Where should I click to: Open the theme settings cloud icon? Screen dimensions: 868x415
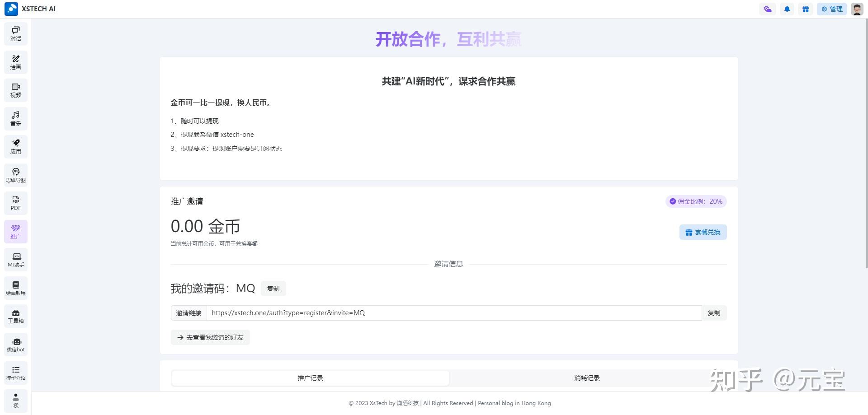click(x=767, y=9)
